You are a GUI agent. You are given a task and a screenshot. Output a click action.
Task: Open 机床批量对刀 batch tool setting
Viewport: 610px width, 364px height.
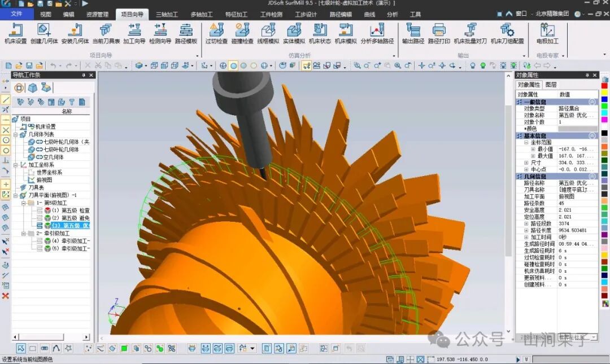470,34
